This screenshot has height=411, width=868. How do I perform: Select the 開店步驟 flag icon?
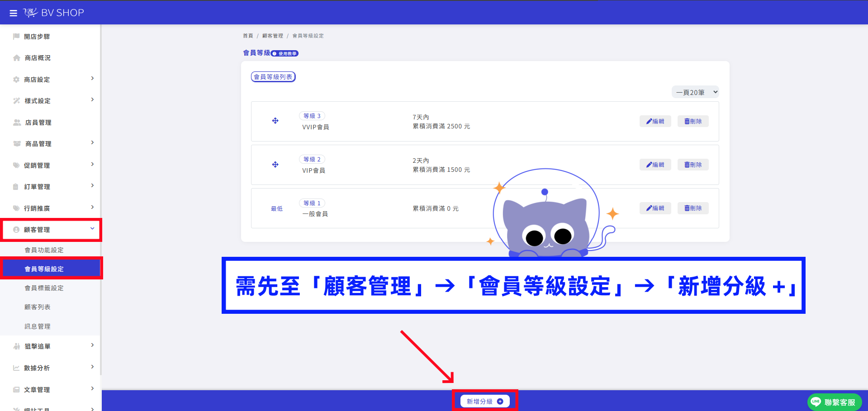tap(16, 36)
